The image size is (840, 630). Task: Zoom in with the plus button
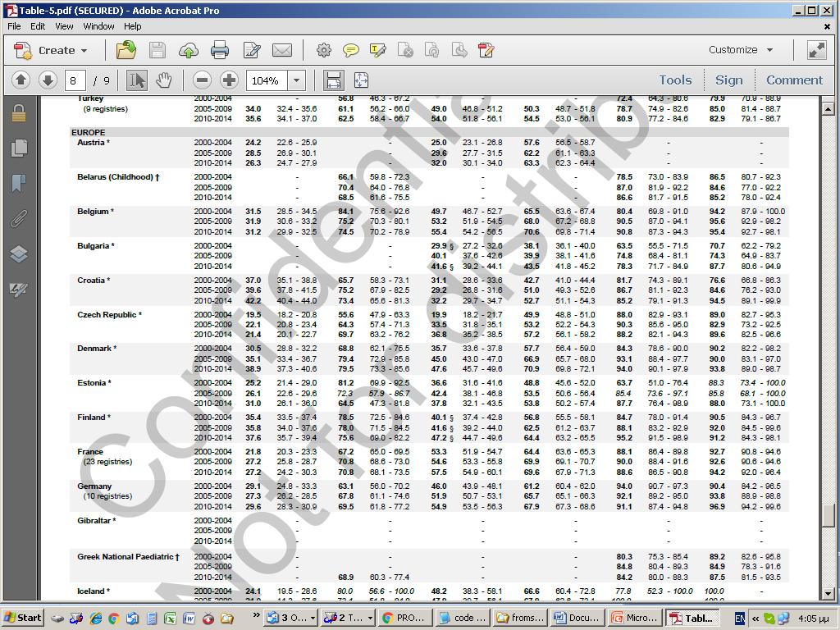pyautogui.click(x=229, y=80)
